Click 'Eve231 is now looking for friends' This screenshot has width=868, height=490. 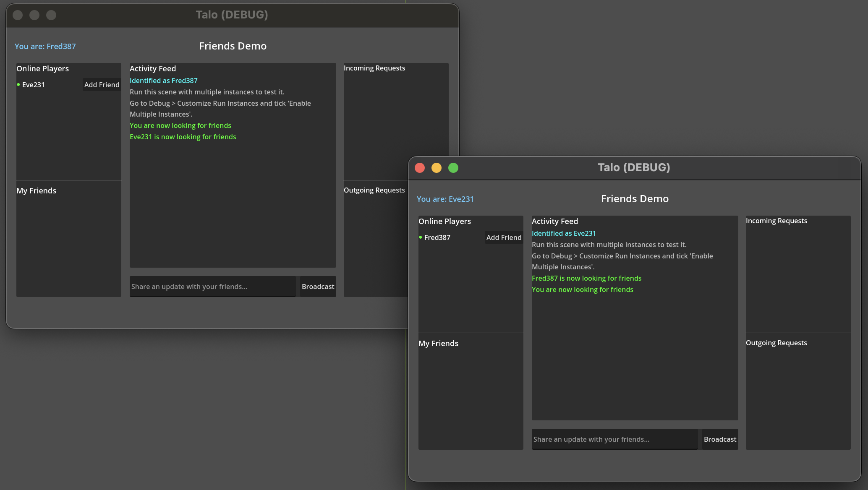[183, 137]
